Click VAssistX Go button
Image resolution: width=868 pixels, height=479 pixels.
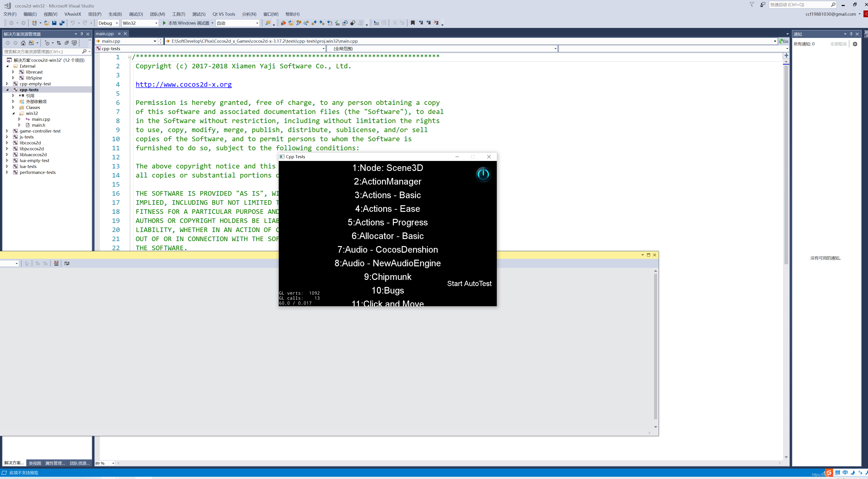pos(784,41)
